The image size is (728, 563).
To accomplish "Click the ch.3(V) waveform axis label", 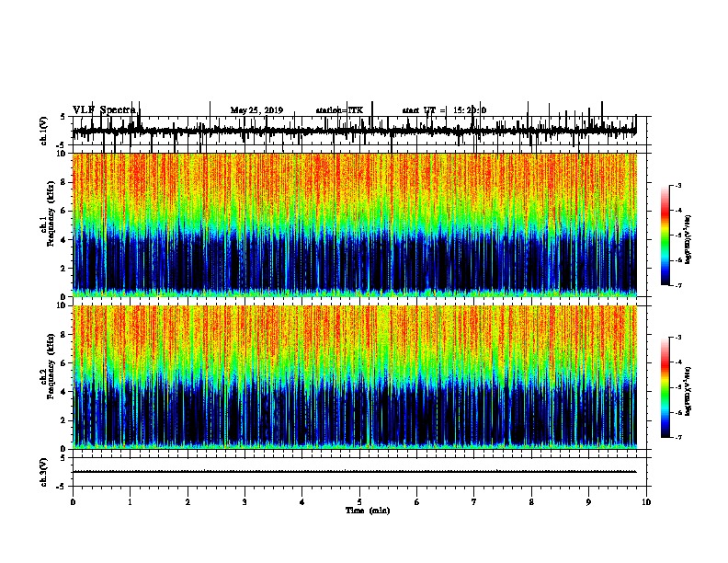I will [x=43, y=472].
